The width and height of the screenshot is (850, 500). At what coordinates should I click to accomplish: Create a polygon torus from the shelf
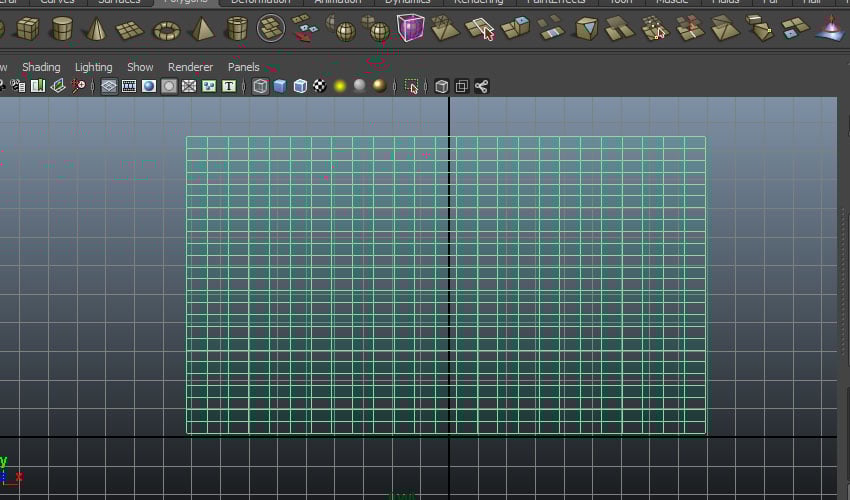pos(166,30)
